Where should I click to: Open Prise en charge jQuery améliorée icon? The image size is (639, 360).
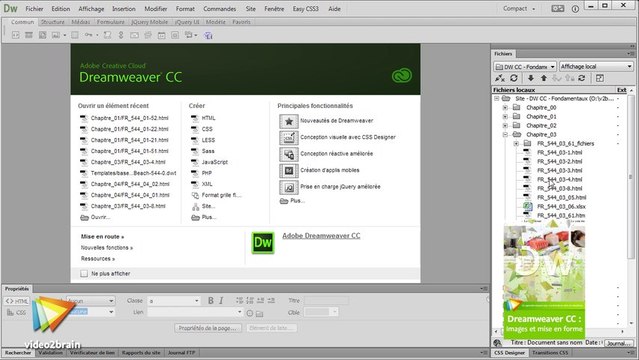click(289, 187)
